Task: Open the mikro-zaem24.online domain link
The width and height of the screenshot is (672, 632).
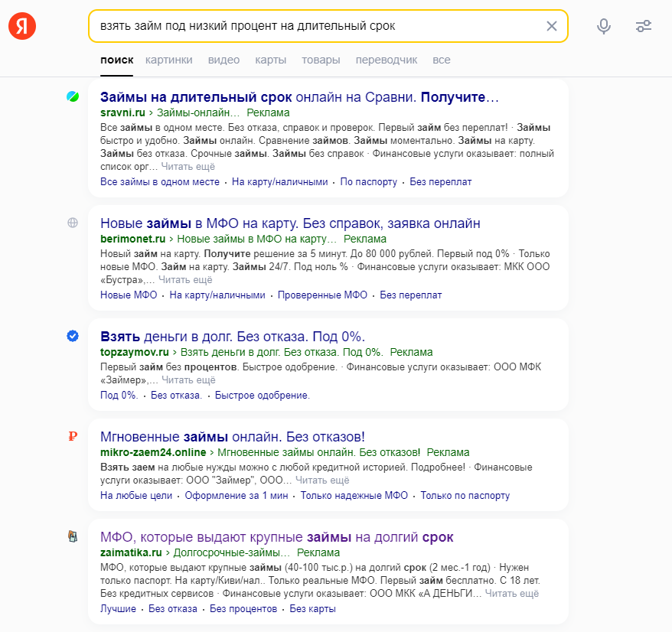Action: pos(153,452)
